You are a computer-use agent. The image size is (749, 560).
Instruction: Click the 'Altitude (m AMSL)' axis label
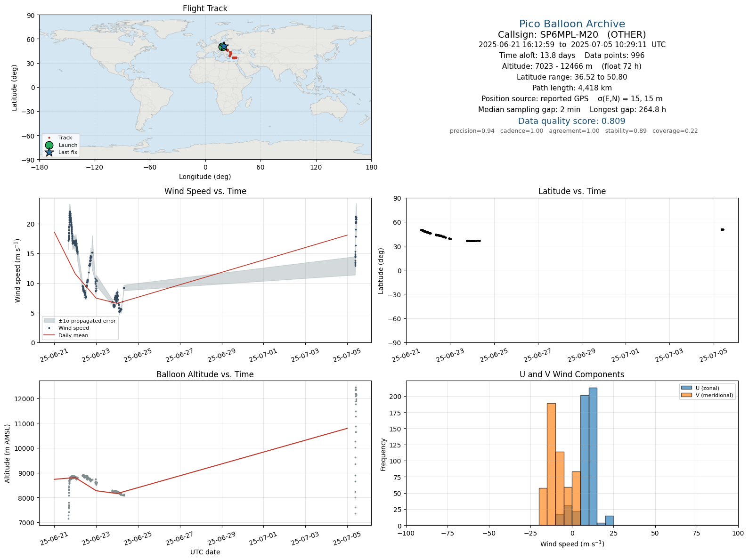pyautogui.click(x=8, y=453)
